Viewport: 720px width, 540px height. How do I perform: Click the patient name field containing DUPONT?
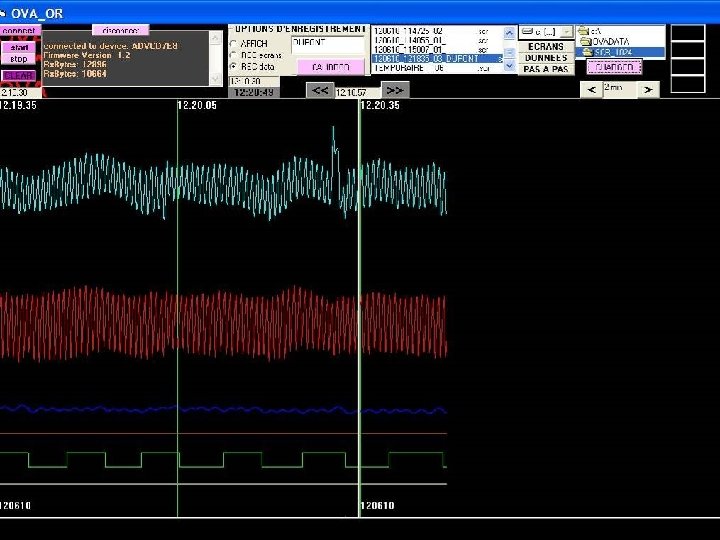pos(327,44)
